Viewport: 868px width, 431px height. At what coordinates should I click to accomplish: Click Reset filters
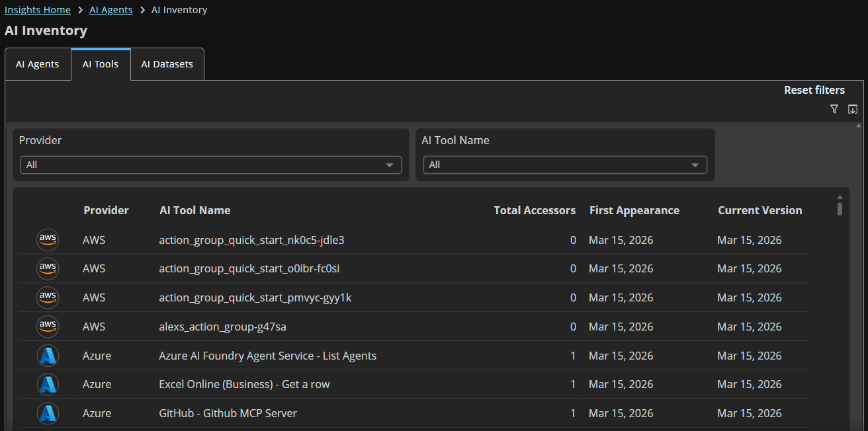click(814, 90)
